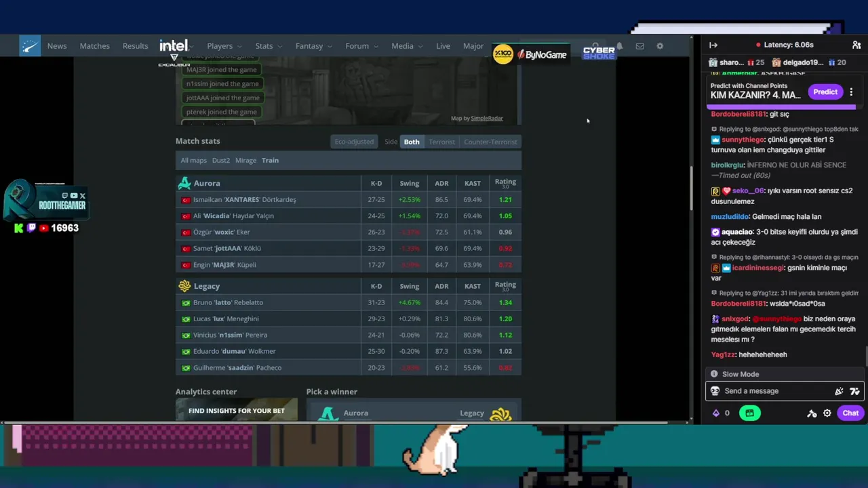Viewport: 868px width, 488px height.
Task: Open the chat moderation tools hammer icon
Action: 812,413
